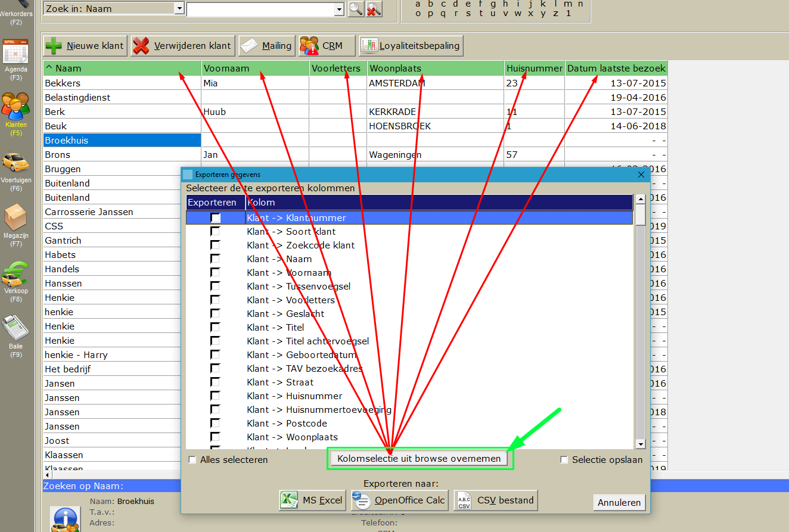Filter by letter 'z' in alphabet bar
Image resolution: width=789 pixels, height=532 pixels.
555,13
